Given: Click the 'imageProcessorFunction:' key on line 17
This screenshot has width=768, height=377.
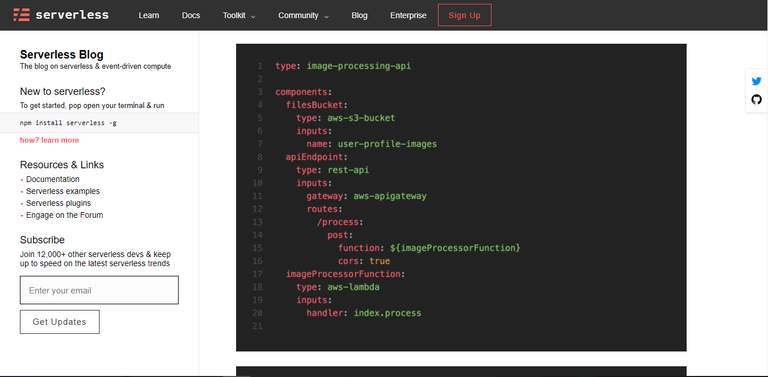Looking at the screenshot, I should [345, 274].
